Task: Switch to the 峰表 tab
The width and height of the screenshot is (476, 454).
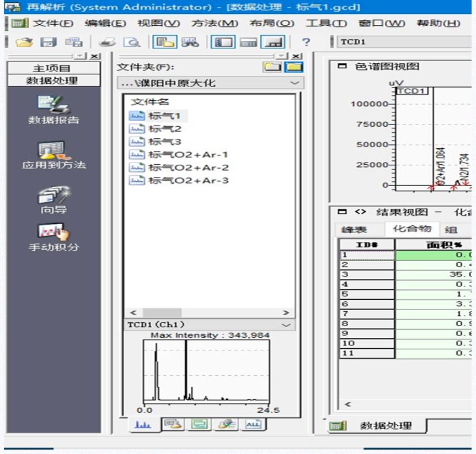Action: (x=354, y=230)
